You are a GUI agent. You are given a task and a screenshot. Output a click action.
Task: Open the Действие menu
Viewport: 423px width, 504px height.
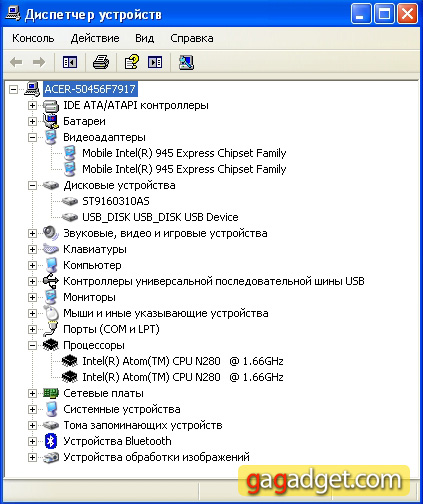[95, 38]
